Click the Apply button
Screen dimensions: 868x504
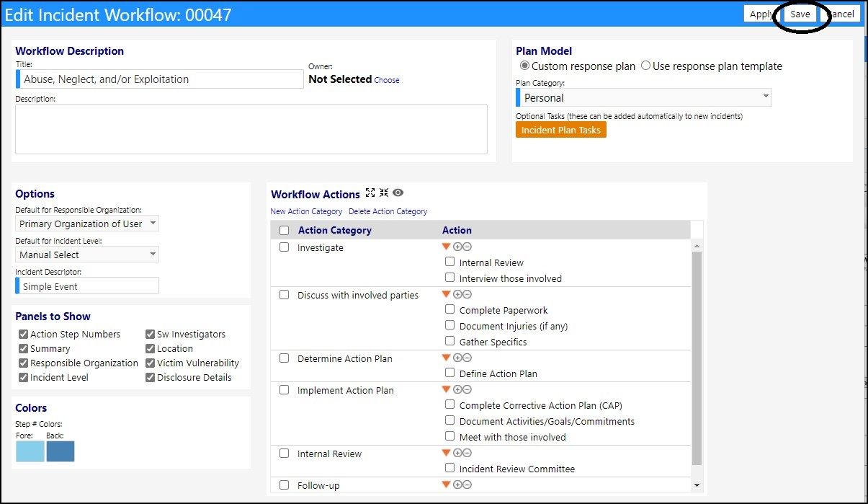[x=761, y=14]
